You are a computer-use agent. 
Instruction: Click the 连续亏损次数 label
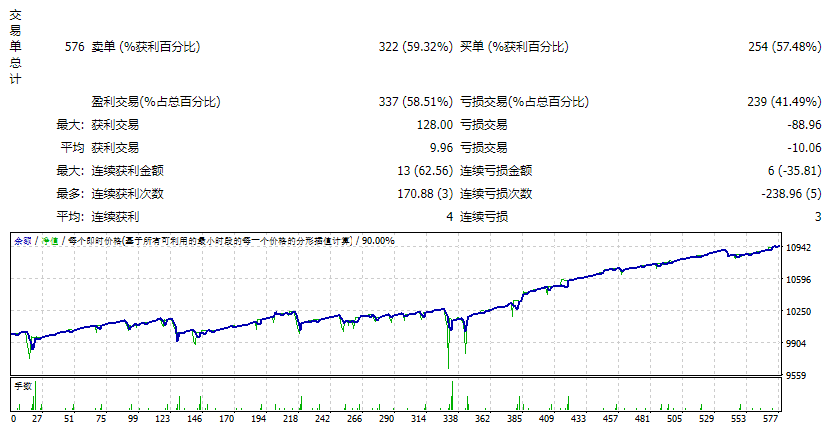tap(496, 194)
